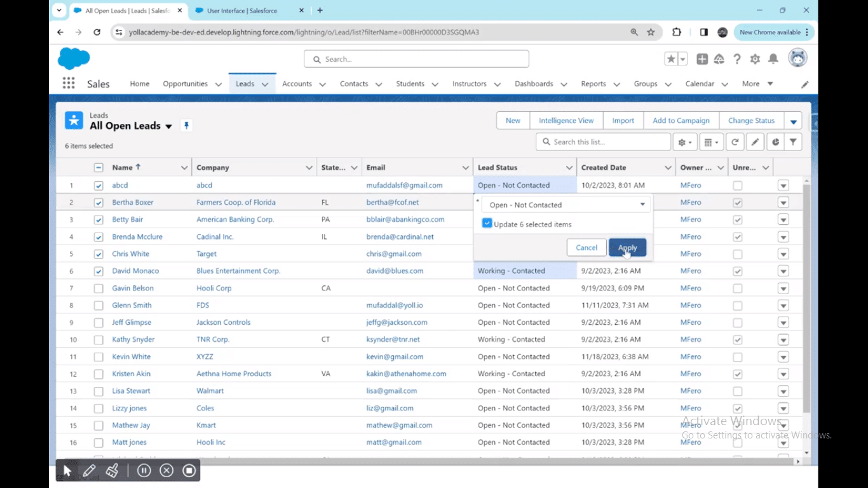Click the vertical scrollbar of leads list
The width and height of the screenshot is (868, 488).
(x=806, y=299)
